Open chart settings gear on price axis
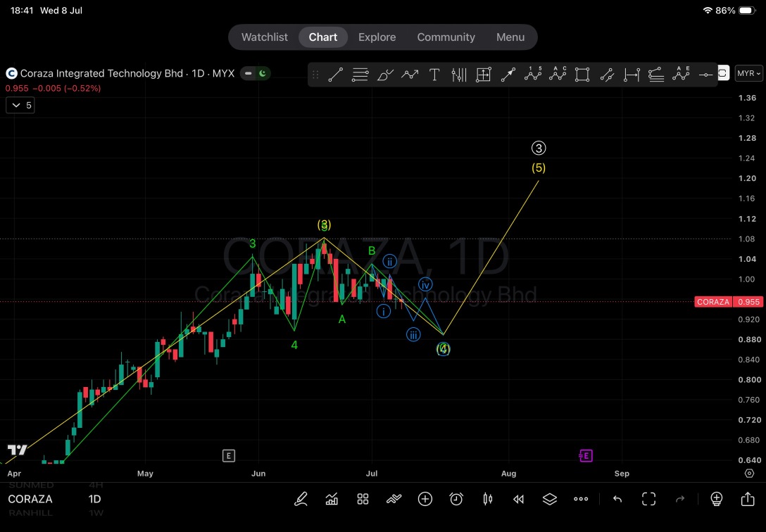The width and height of the screenshot is (766, 532). (749, 474)
